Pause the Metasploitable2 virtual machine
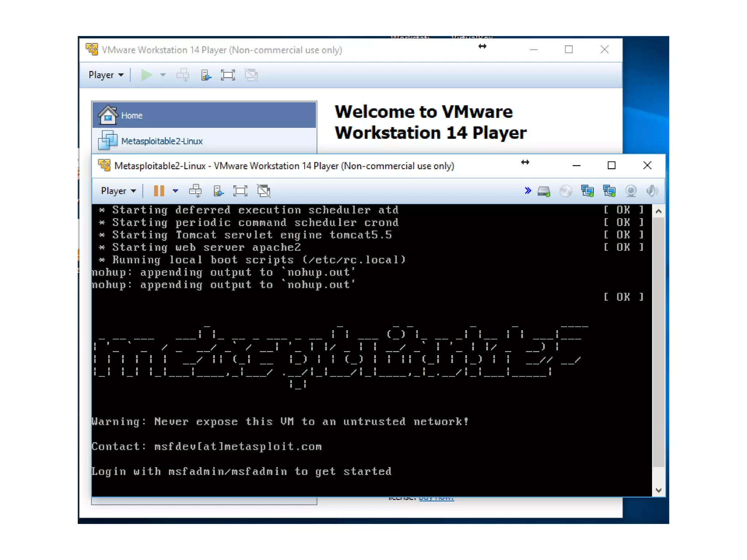This screenshot has width=747, height=560. 159,191
